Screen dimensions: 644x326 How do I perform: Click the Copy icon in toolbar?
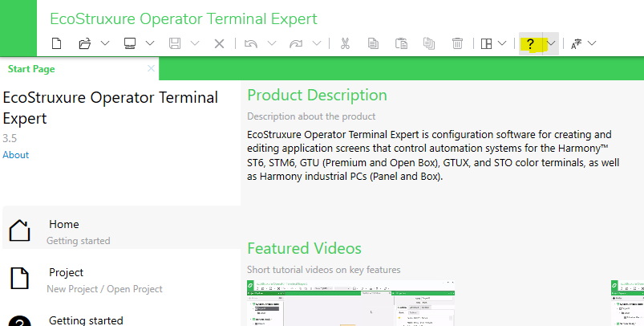click(x=373, y=43)
